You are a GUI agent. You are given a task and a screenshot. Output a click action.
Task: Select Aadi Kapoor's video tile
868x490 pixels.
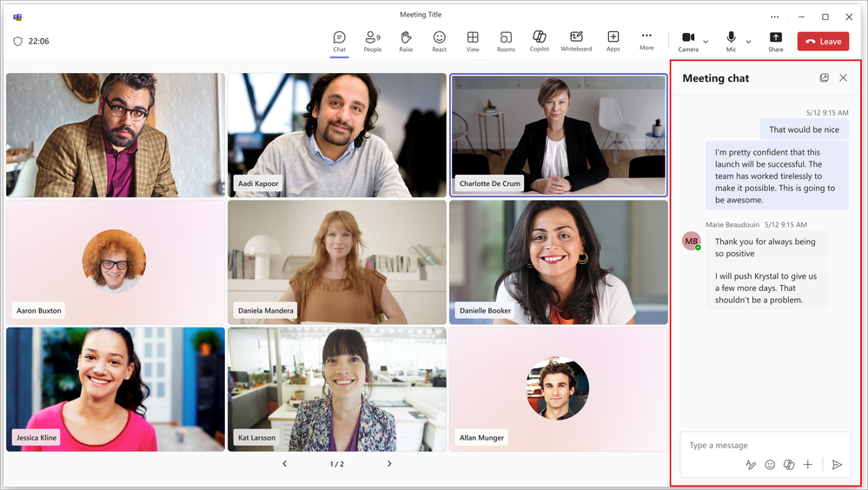pyautogui.click(x=337, y=135)
